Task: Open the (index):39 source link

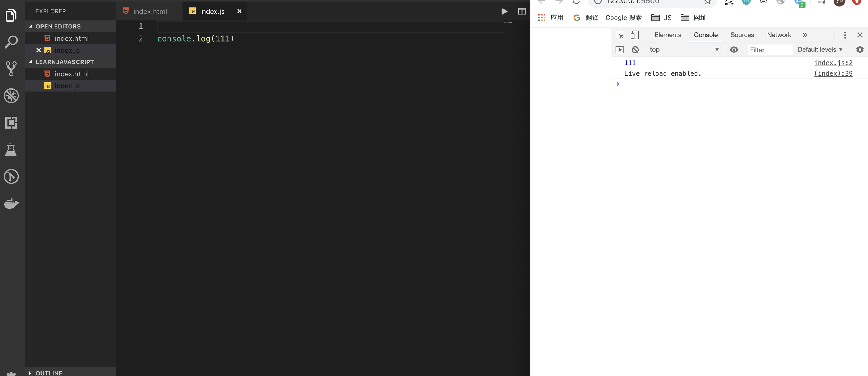Action: [x=833, y=73]
